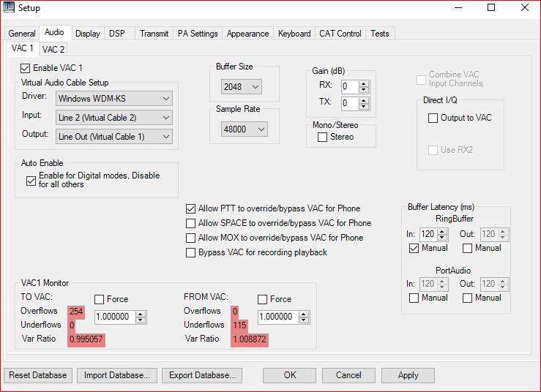
Task: Click the Setup window title bar icon
Action: click(10, 8)
